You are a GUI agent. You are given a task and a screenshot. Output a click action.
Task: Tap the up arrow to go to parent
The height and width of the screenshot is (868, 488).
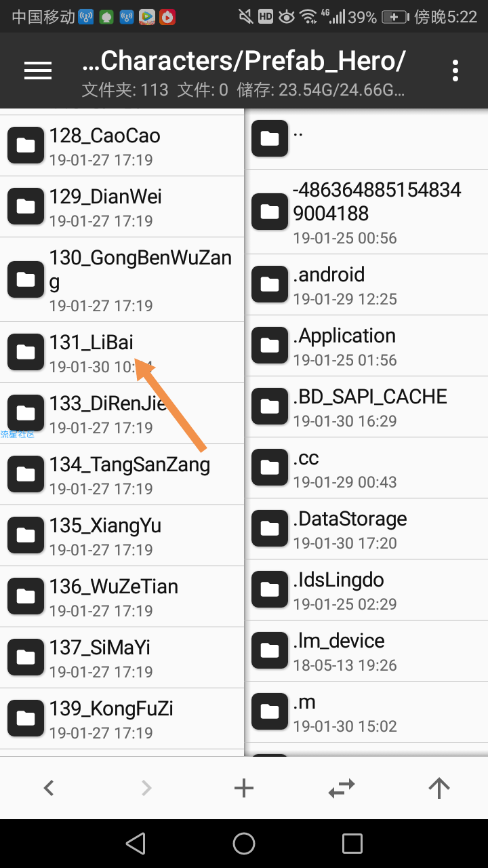coord(439,787)
